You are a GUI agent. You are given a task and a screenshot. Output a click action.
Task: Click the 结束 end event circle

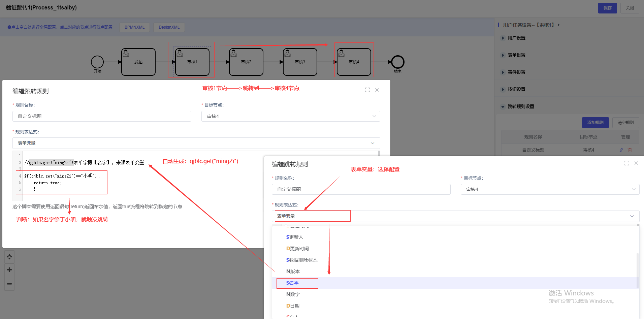397,62
